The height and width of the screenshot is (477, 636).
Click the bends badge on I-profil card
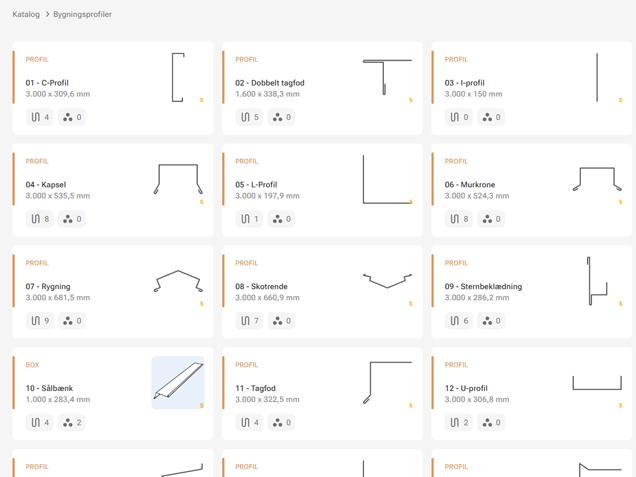[x=459, y=117]
